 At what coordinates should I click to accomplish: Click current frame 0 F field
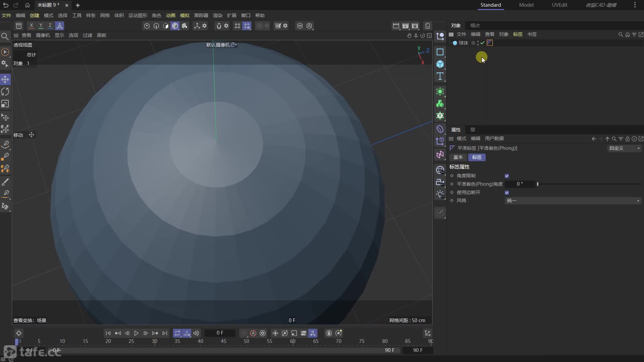pyautogui.click(x=220, y=333)
